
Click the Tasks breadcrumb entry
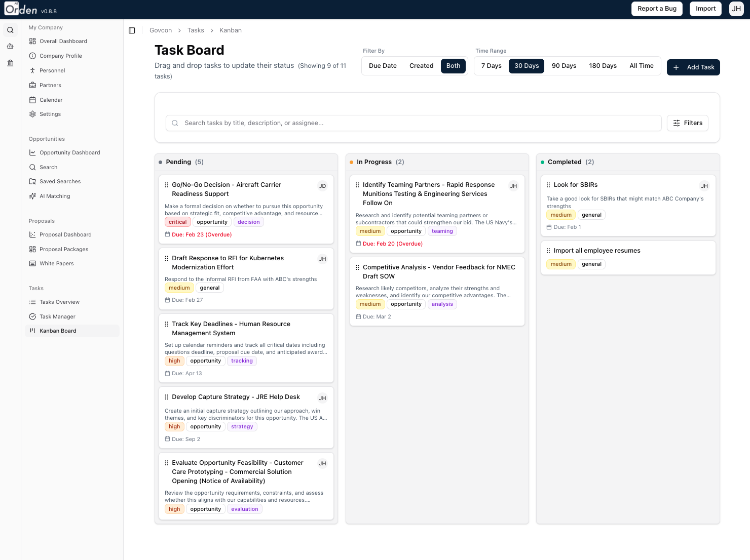click(196, 30)
